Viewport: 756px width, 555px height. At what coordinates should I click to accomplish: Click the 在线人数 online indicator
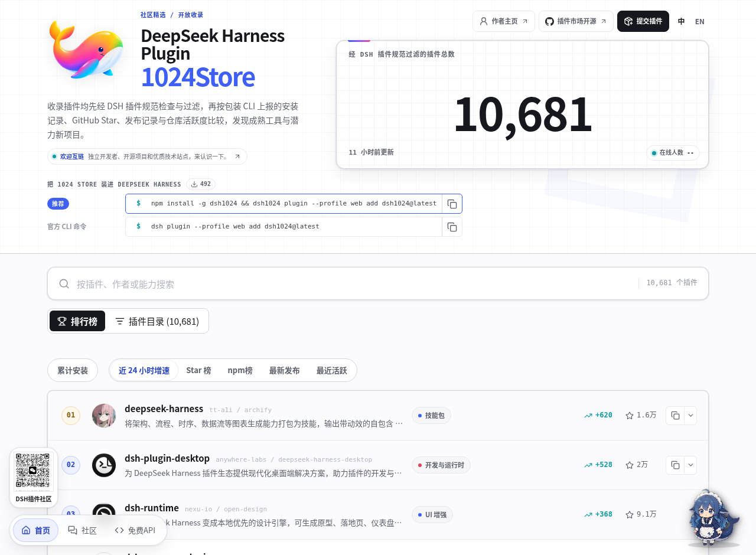673,153
